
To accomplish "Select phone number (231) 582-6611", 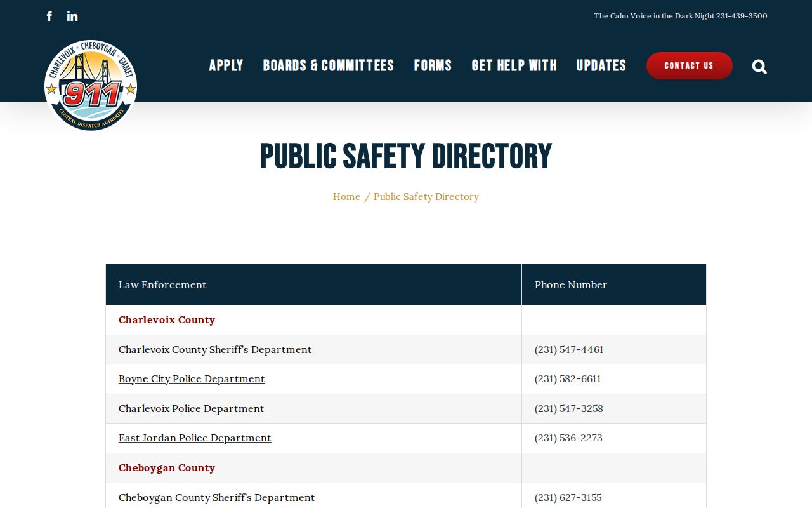I will (x=568, y=378).
